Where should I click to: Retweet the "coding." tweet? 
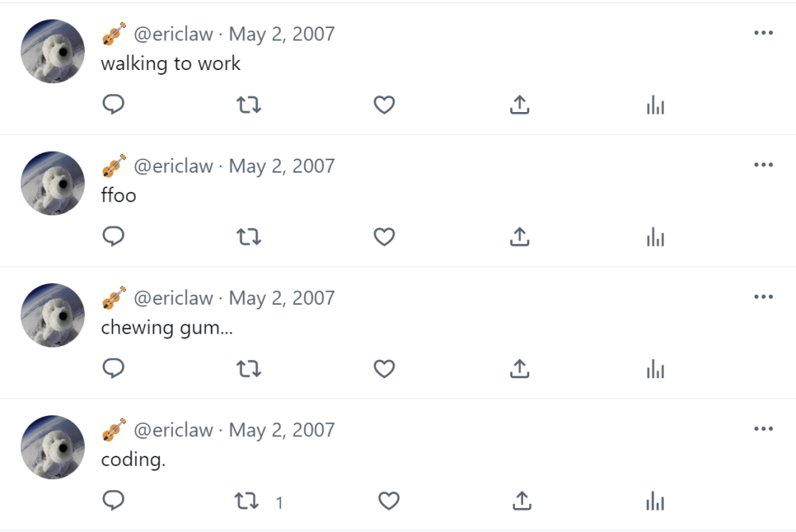click(248, 502)
